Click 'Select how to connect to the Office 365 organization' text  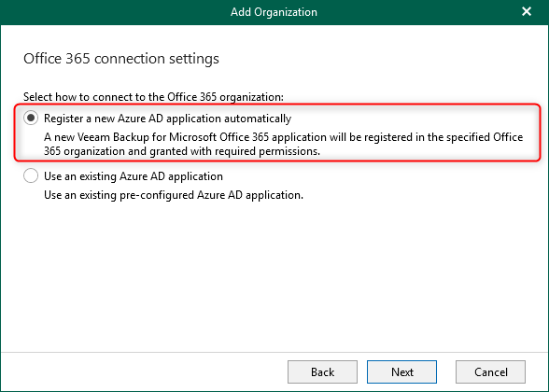[x=153, y=97]
